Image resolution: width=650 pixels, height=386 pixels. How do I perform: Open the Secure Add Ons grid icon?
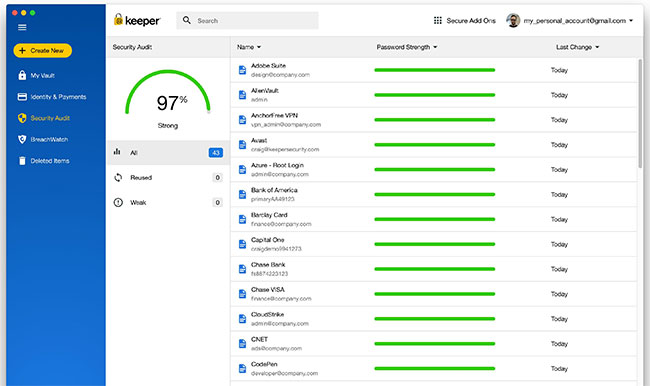[437, 20]
